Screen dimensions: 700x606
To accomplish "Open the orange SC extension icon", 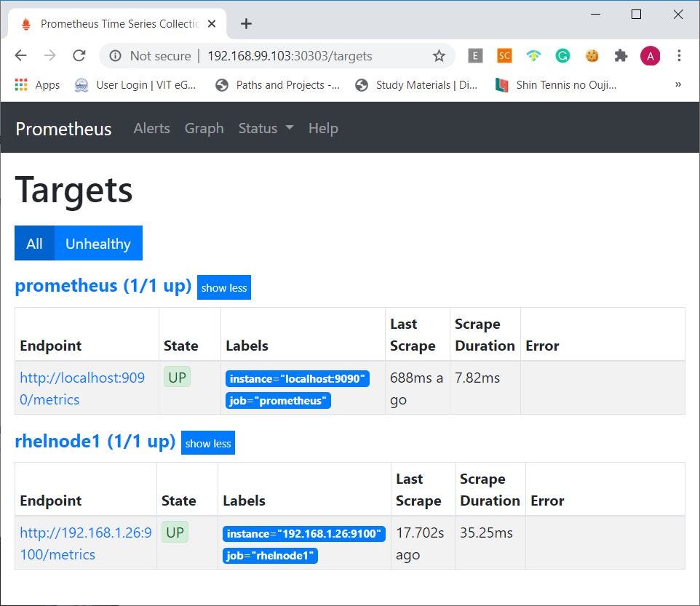I will coord(504,56).
